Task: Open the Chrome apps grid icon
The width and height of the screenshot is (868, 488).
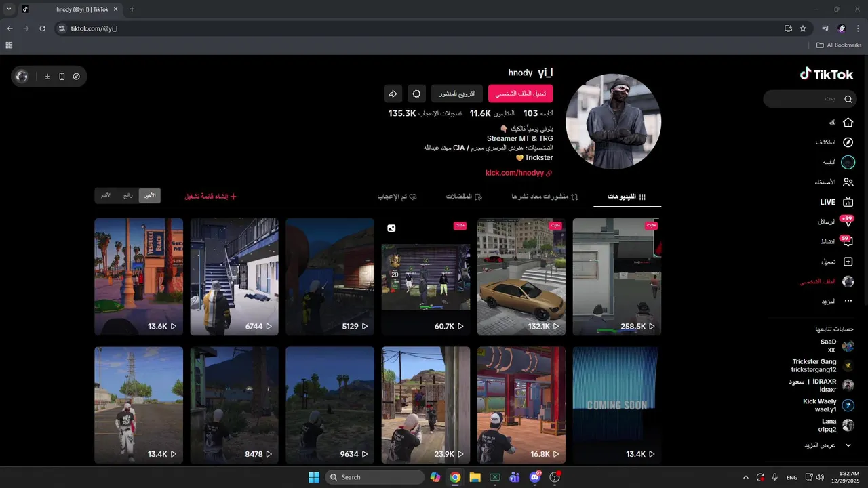Action: (x=9, y=45)
